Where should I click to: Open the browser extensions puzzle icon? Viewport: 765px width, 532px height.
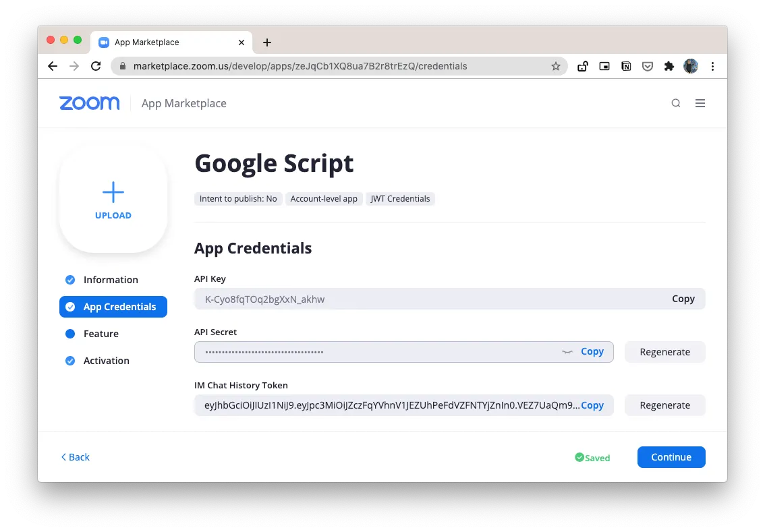(669, 66)
